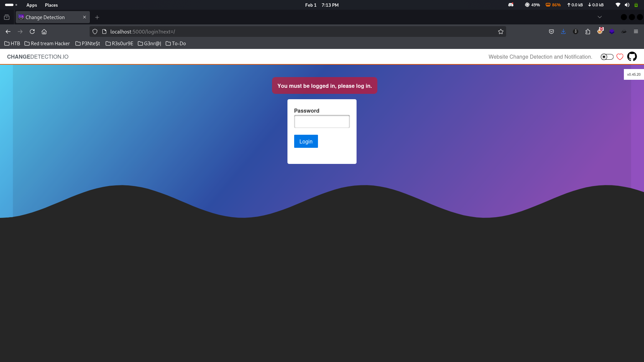Screen dimensions: 644x362
Task: Click the site information page icon
Action: tap(104, 32)
